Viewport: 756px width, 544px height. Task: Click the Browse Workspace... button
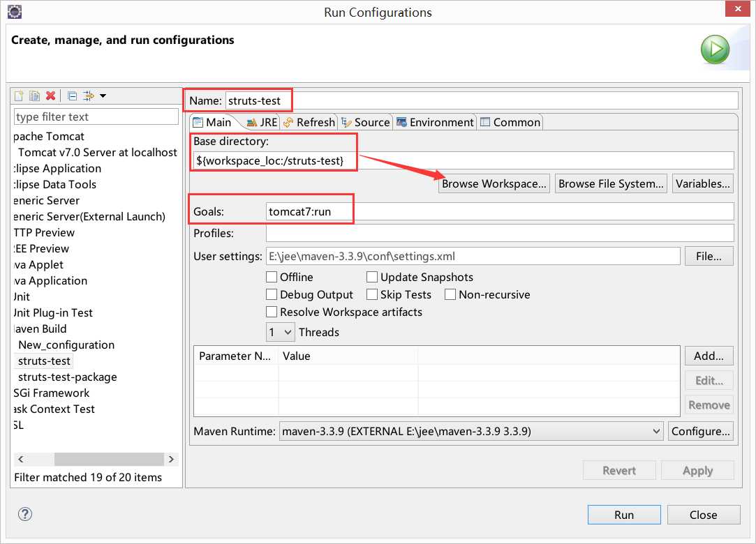494,183
